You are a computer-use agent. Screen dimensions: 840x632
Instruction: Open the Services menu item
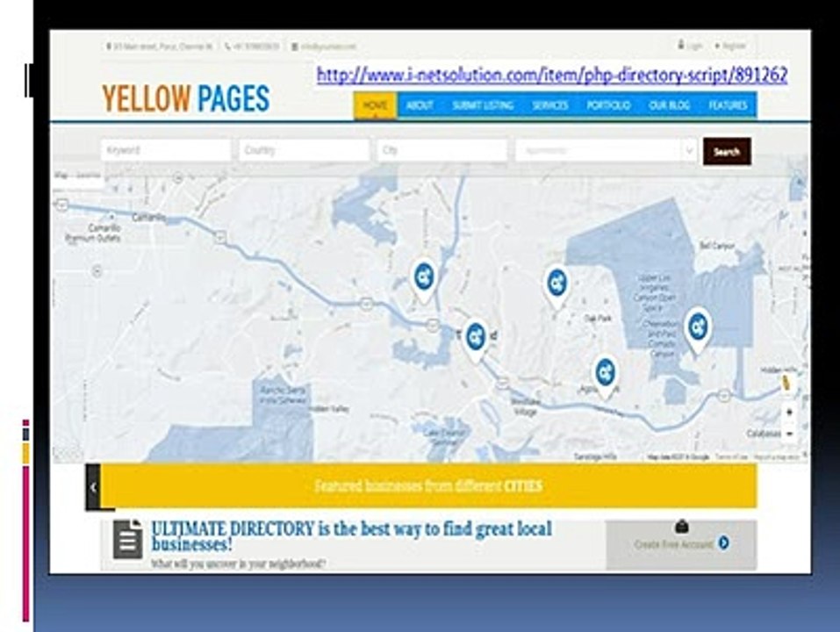click(550, 105)
